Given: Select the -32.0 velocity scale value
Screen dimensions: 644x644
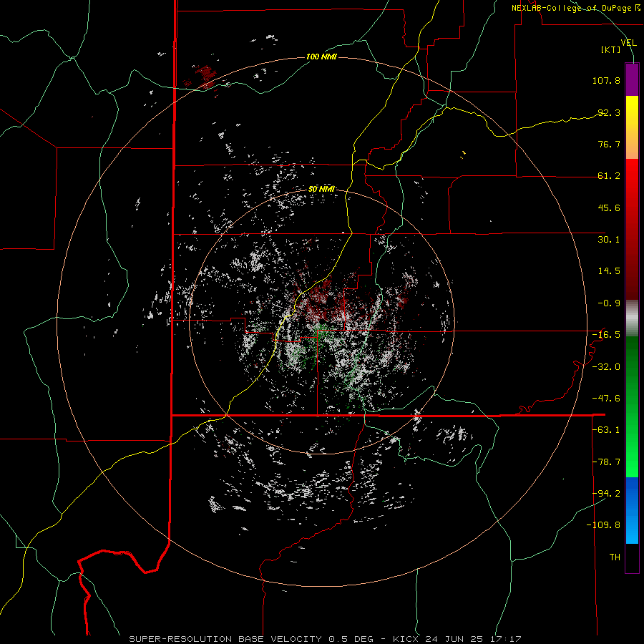Looking at the screenshot, I should point(606,367).
